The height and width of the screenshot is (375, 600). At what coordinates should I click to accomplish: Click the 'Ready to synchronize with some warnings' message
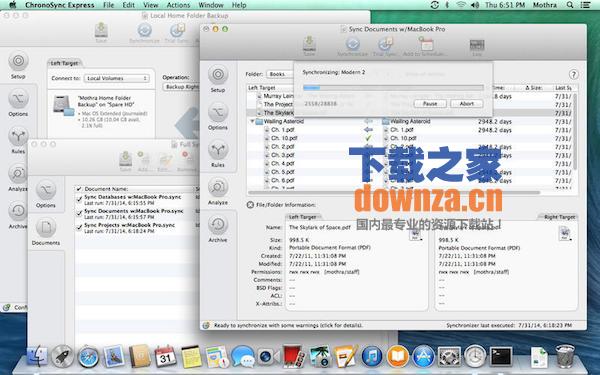point(288,325)
